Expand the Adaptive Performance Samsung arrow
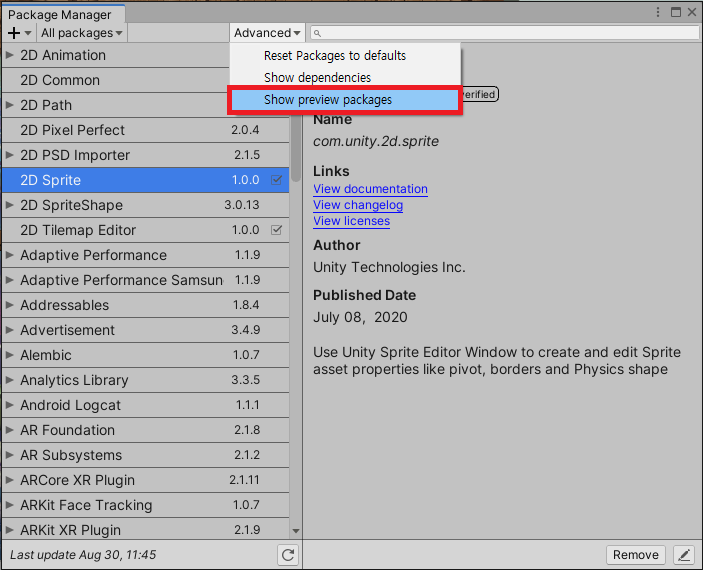This screenshot has height=570, width=703. click(9, 280)
